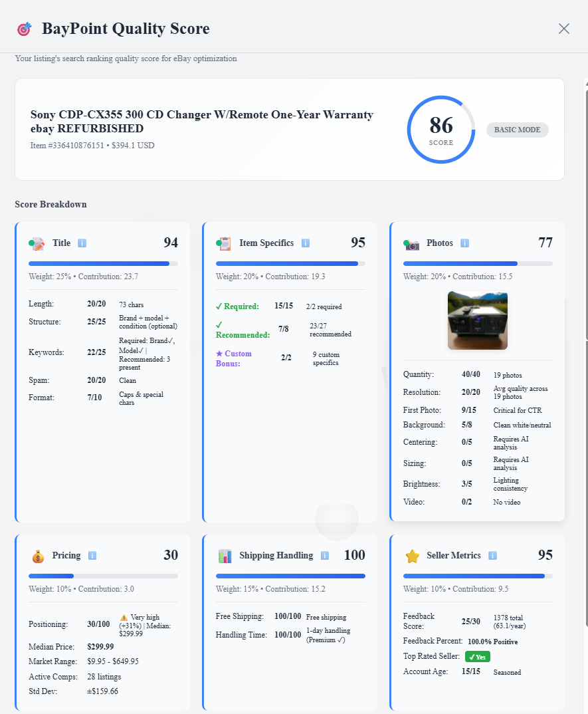Click the Seller Metrics star icon
This screenshot has width=588, height=714.
pos(414,555)
